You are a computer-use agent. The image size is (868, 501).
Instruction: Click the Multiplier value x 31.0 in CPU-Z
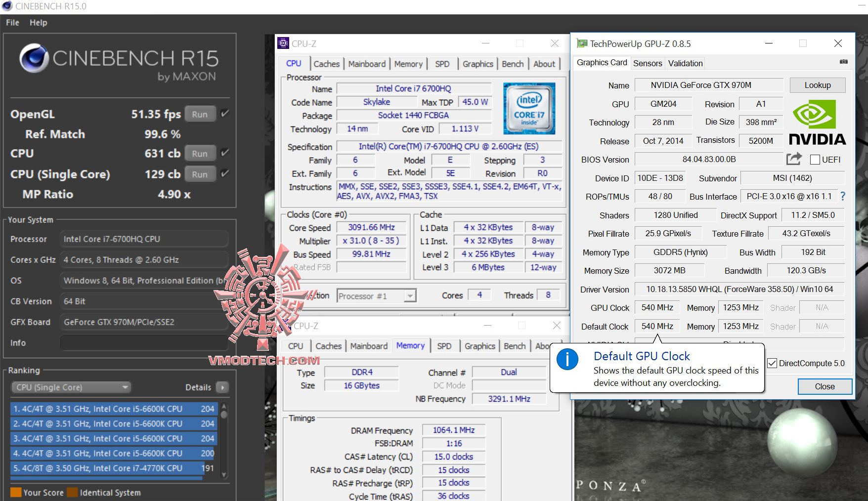(371, 241)
